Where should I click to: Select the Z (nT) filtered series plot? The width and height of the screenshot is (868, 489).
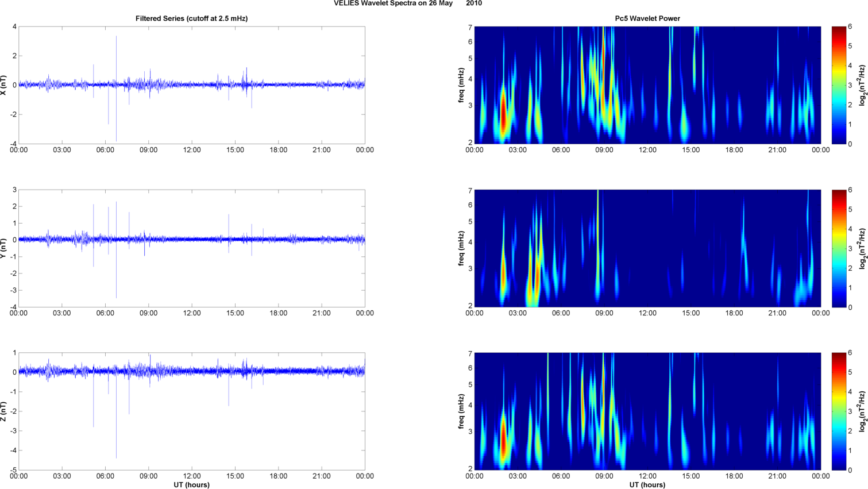click(x=192, y=411)
